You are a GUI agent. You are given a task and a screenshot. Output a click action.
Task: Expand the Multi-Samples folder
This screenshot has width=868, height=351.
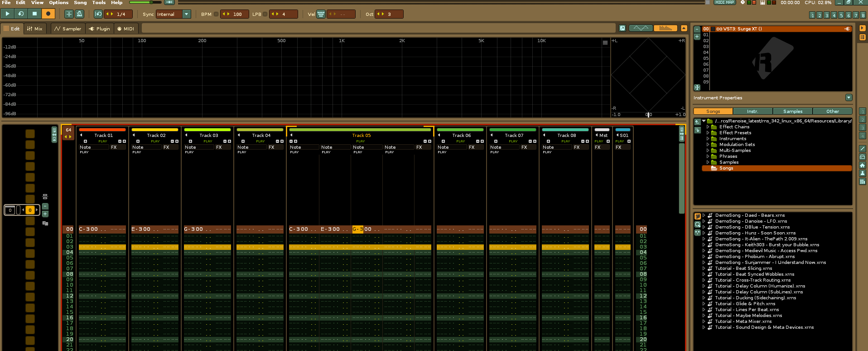coord(708,151)
